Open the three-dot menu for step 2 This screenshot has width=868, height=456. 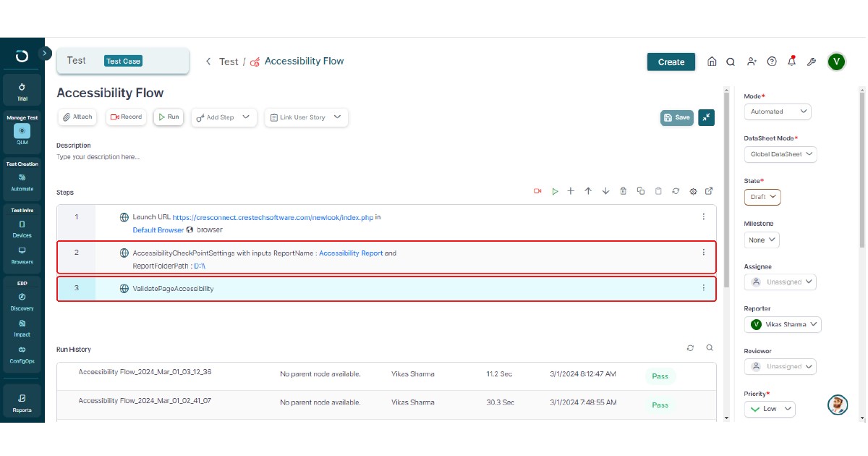point(703,253)
